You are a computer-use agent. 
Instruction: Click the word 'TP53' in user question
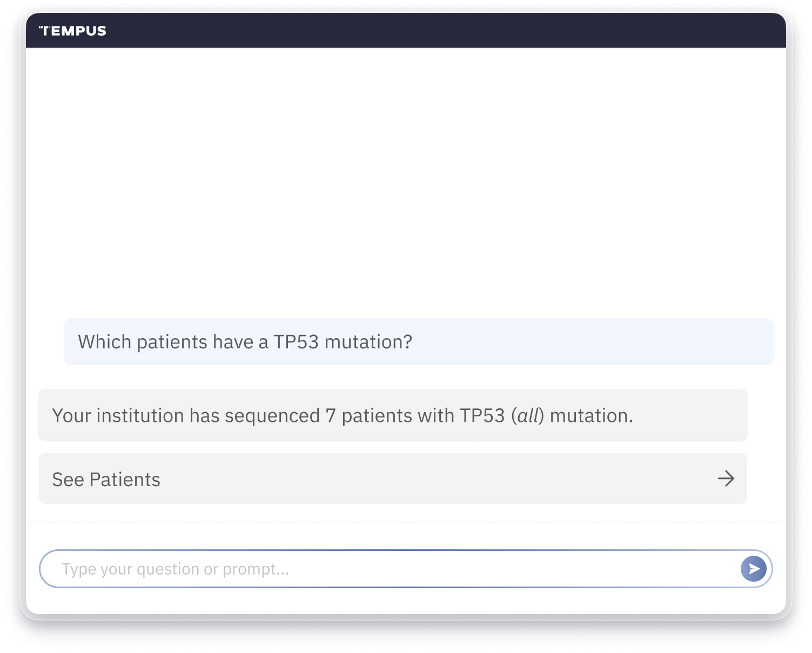pos(296,342)
